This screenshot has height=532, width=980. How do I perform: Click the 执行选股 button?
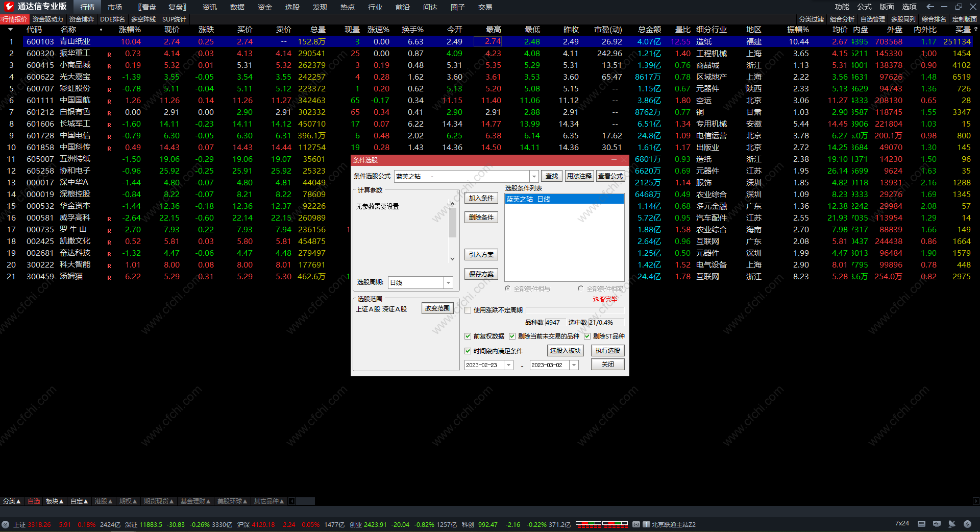tap(607, 350)
